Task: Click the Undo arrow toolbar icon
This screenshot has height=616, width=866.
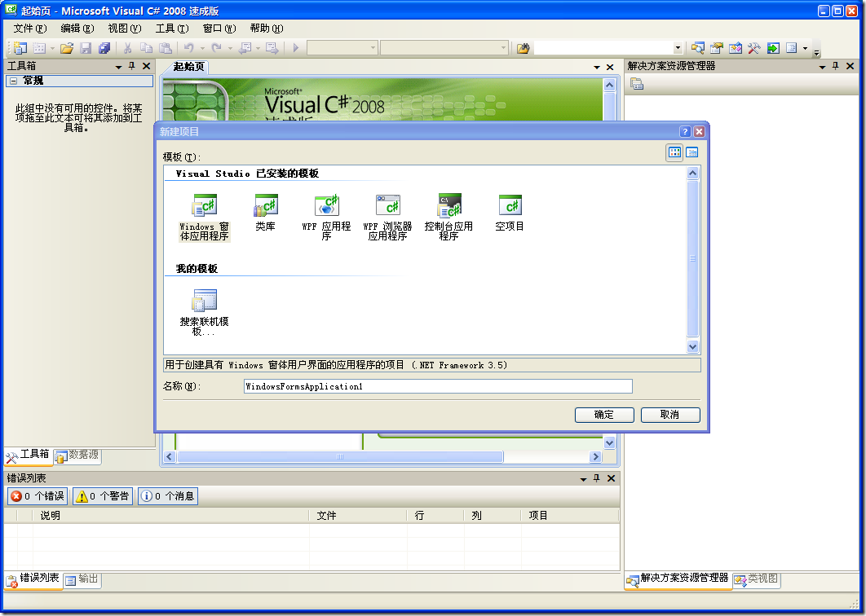Action: click(x=189, y=49)
